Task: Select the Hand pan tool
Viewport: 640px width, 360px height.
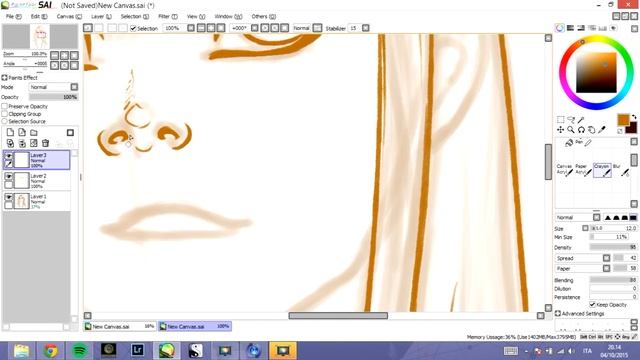Action: point(591,130)
